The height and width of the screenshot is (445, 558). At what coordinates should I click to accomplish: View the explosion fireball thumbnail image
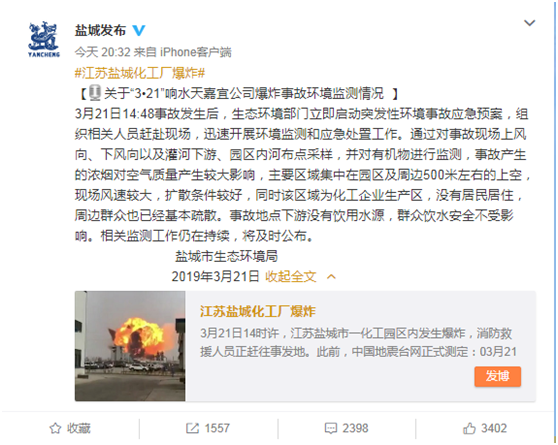[x=130, y=346]
